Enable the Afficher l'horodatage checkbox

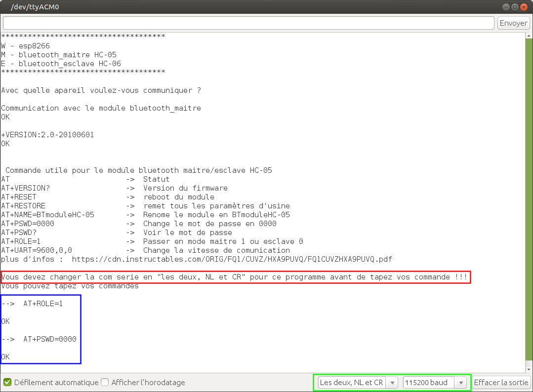[x=105, y=382]
